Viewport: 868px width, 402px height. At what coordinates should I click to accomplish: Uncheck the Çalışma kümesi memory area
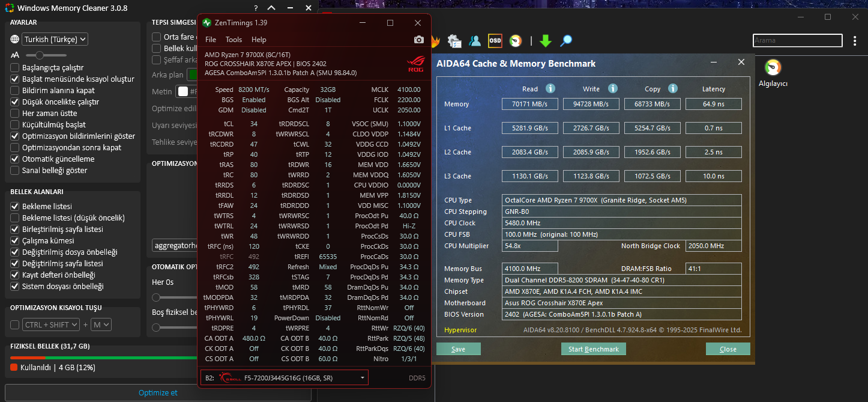coord(15,240)
